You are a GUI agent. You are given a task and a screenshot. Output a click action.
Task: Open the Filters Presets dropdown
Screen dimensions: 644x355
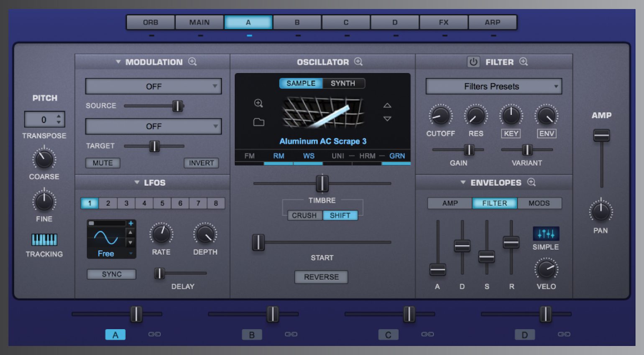[493, 86]
